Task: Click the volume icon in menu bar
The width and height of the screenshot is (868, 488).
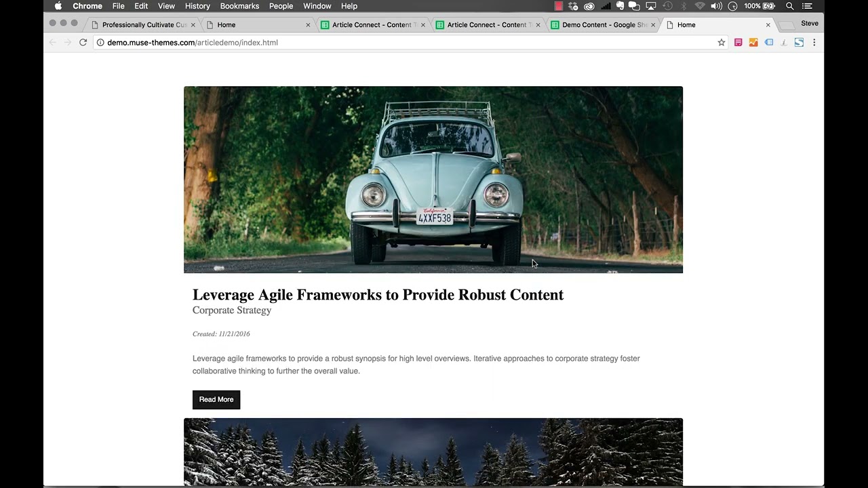Action: (716, 6)
